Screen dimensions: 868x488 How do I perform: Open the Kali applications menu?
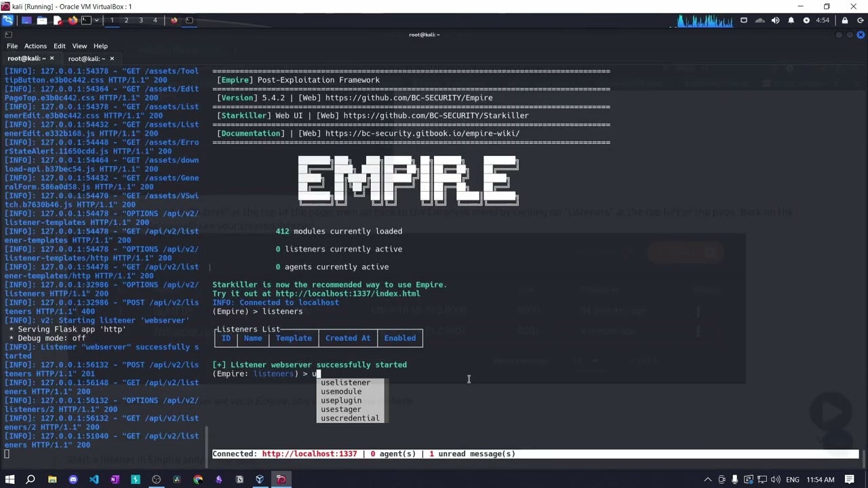click(7, 20)
